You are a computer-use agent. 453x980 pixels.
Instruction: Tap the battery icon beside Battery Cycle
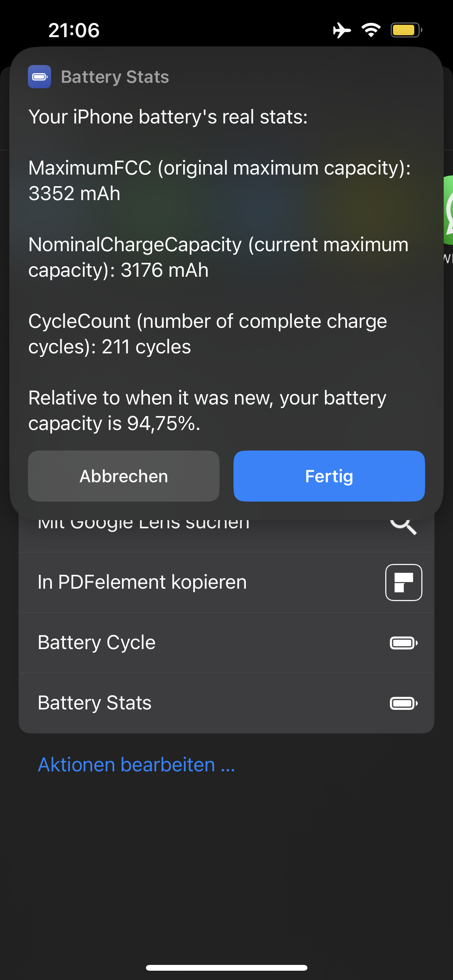tap(403, 643)
